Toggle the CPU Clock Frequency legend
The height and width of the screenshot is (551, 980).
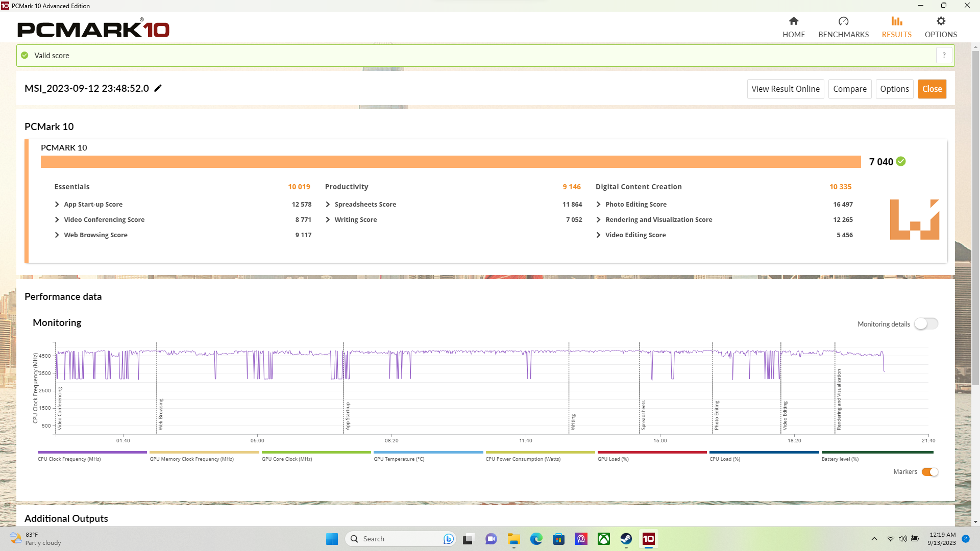pos(69,459)
